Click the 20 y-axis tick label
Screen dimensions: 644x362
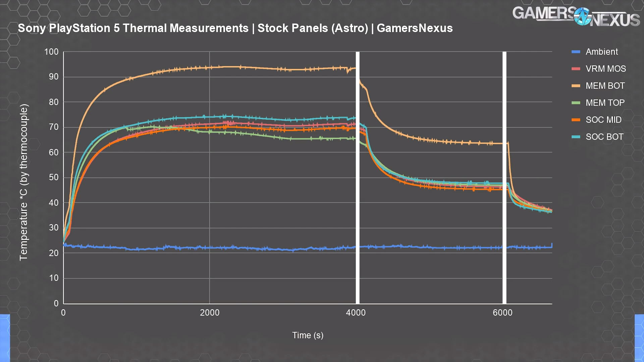[x=54, y=253]
